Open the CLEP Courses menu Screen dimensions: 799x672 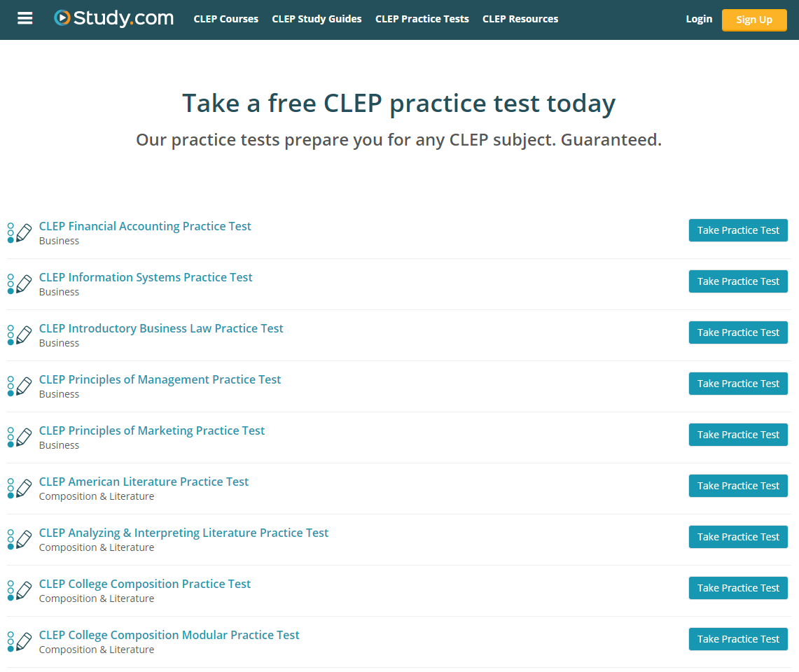(225, 19)
